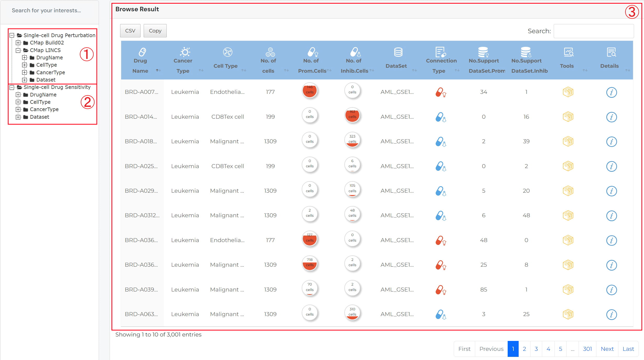This screenshot has height=360, width=644.
Task: Open Details info icon for BRD-A014 row
Action: coord(611,117)
